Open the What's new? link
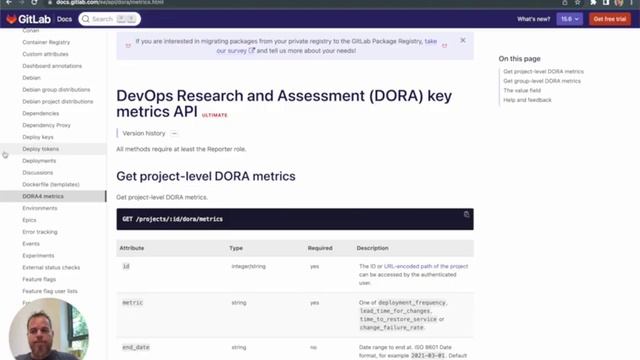The image size is (640, 360). 533,19
